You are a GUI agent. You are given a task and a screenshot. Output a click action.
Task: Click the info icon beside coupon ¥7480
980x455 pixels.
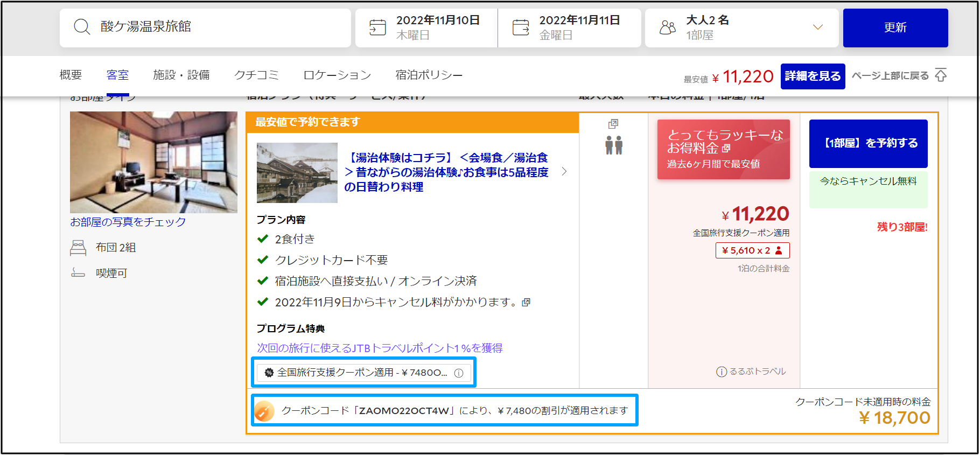[459, 373]
